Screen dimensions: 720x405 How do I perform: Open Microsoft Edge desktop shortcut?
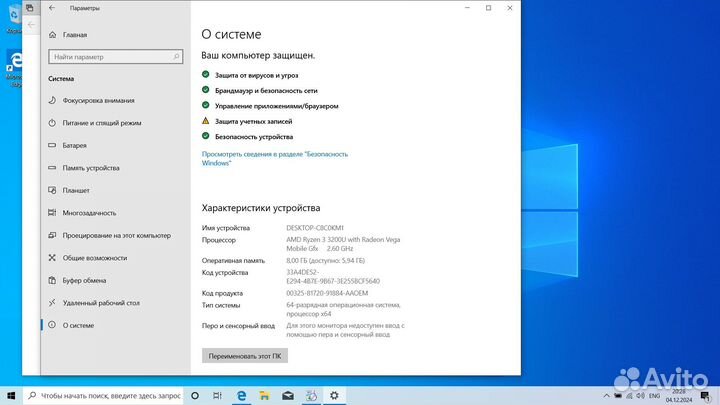tap(14, 69)
